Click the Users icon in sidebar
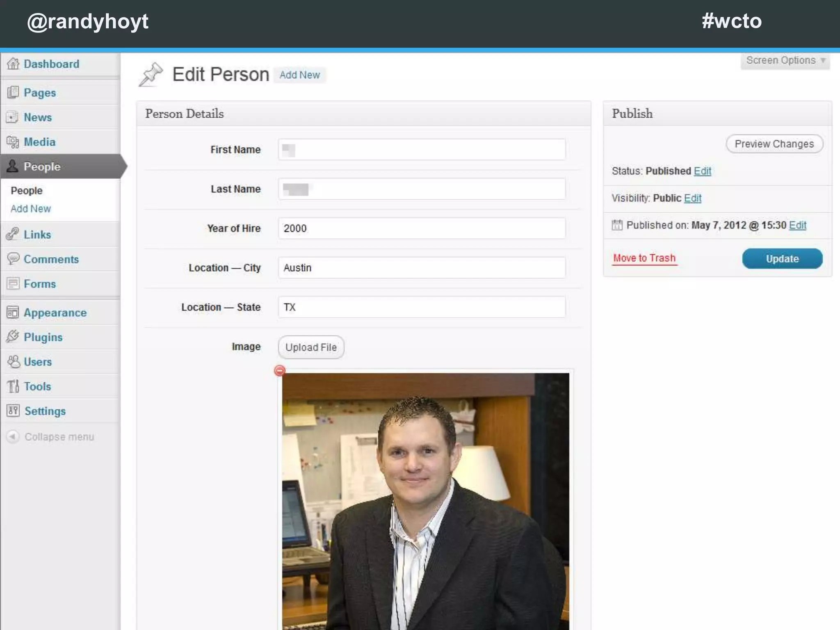Screen dimensions: 840x630 (x=13, y=361)
